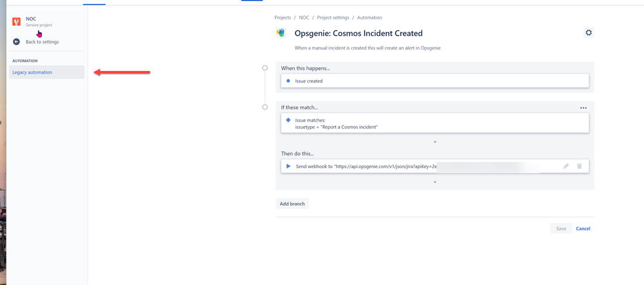This screenshot has width=644, height=285.
Task: Click the rule title Opsgenie: Cosmos Incident Created
Action: click(x=359, y=34)
